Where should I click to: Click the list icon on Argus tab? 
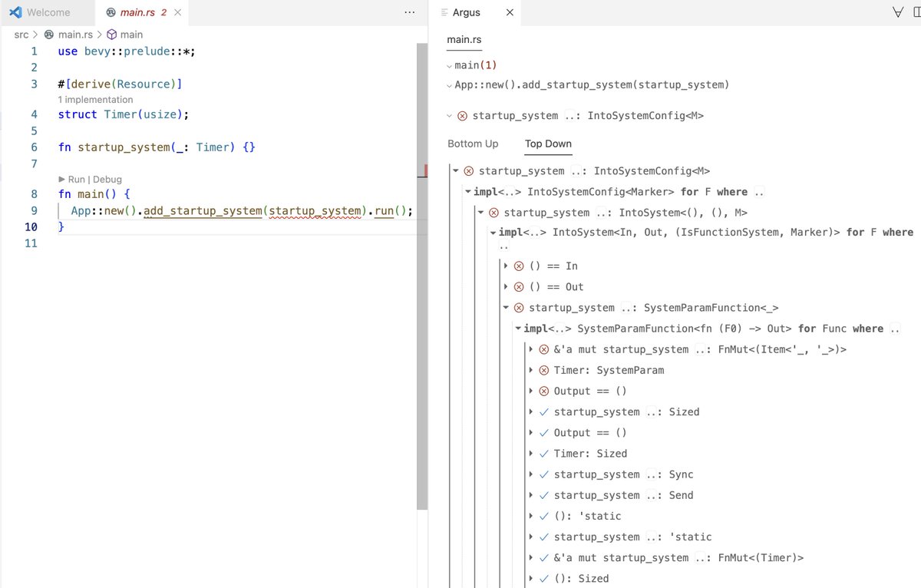coord(445,12)
